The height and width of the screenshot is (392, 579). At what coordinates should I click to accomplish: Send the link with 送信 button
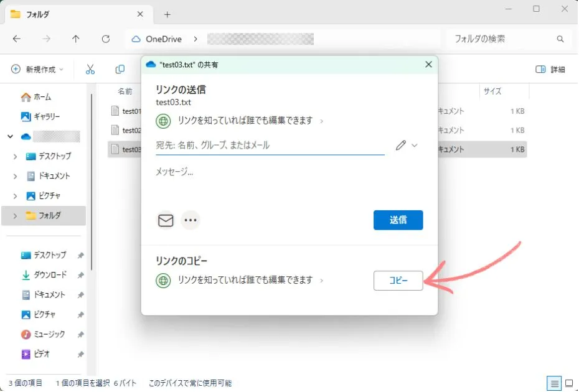[398, 220]
